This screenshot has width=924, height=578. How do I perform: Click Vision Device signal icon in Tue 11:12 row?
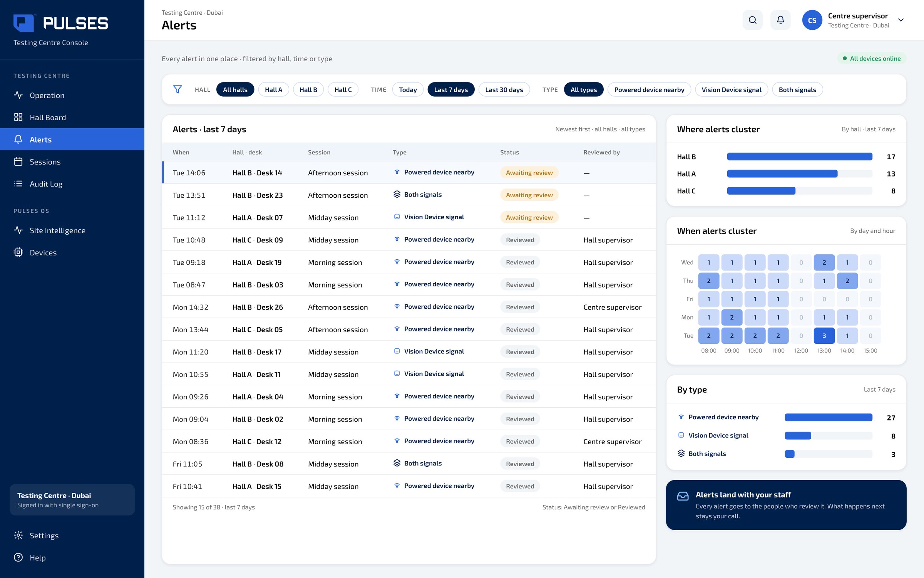397,217
